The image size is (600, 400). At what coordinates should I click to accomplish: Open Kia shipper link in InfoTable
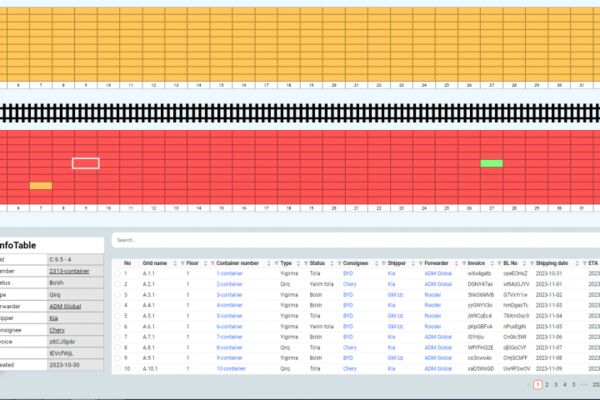pos(54,318)
